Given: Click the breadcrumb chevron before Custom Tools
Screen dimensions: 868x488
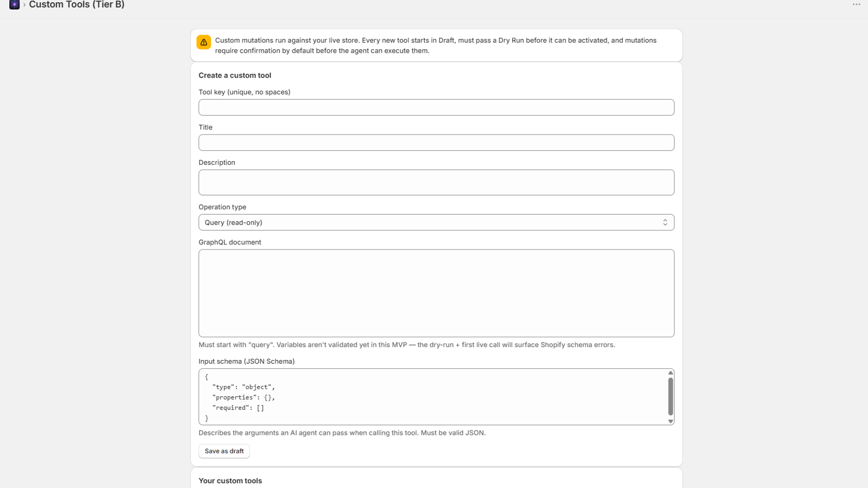Looking at the screenshot, I should [24, 5].
